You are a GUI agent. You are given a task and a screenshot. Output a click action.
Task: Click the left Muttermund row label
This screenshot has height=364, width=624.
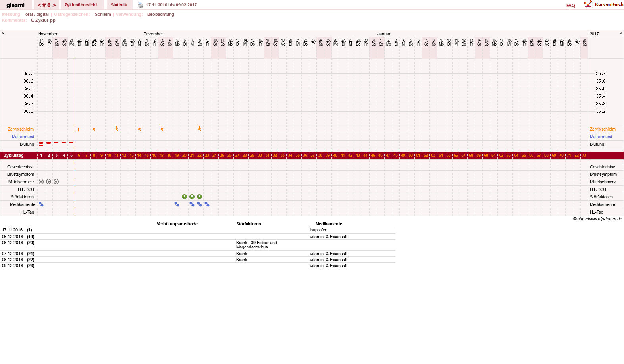pos(23,137)
